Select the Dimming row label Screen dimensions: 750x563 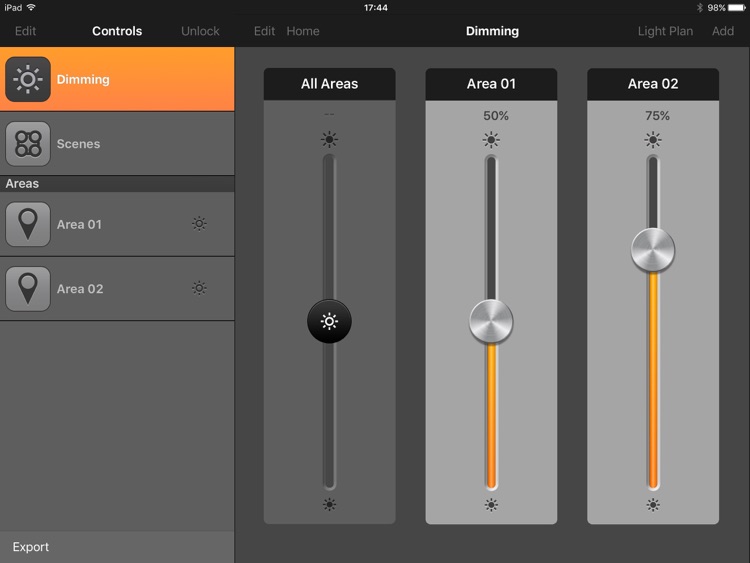(x=83, y=79)
